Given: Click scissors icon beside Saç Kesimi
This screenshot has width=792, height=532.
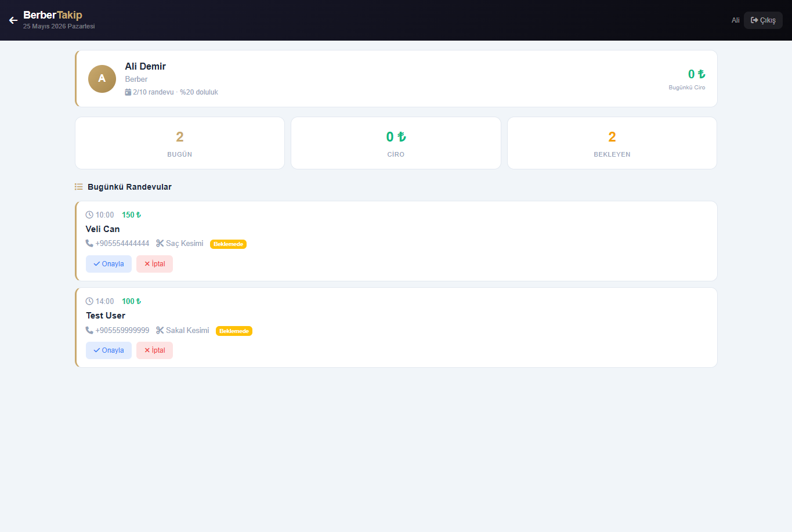Looking at the screenshot, I should point(160,243).
